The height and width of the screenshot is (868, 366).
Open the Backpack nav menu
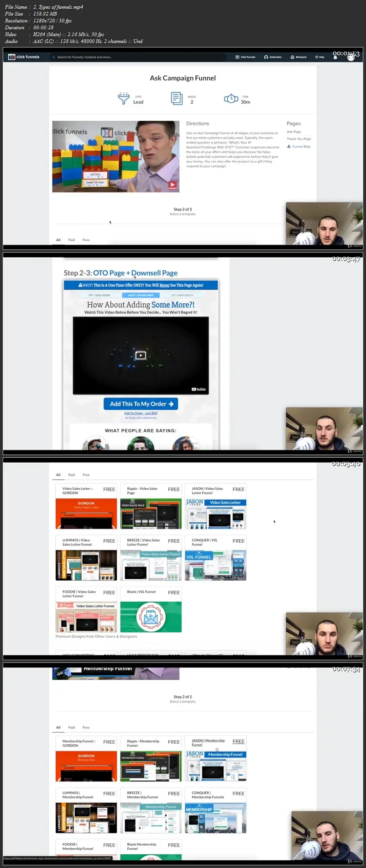pos(299,57)
